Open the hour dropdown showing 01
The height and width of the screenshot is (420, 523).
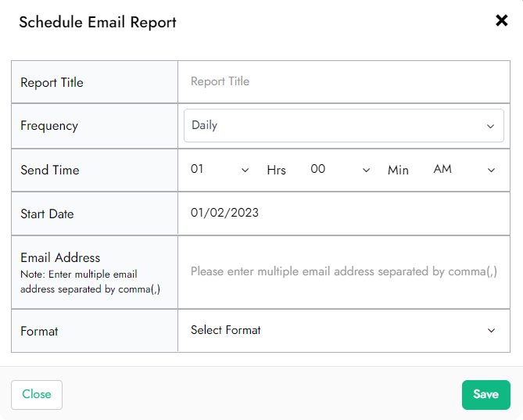219,169
